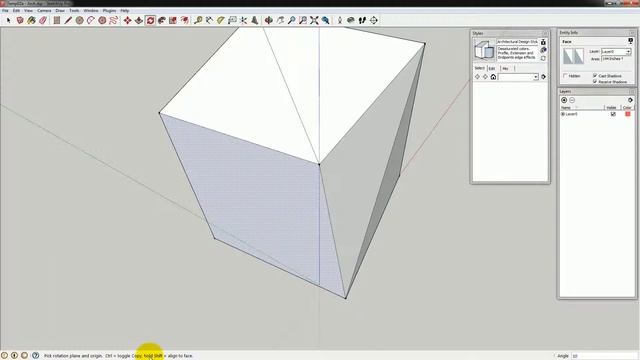The image size is (640, 360).
Task: Switch to the Select tab in Styles
Action: (480, 68)
